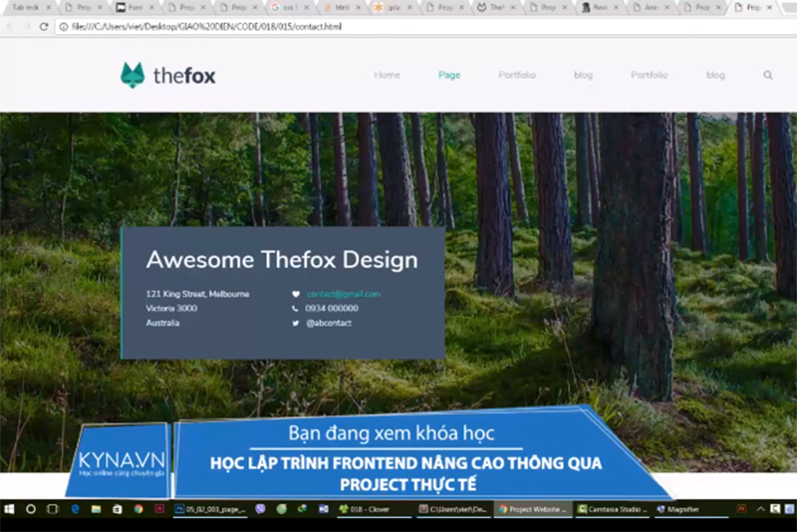Go back with the browser back arrow
Screen dimensions: 797x532
click(x=10, y=27)
